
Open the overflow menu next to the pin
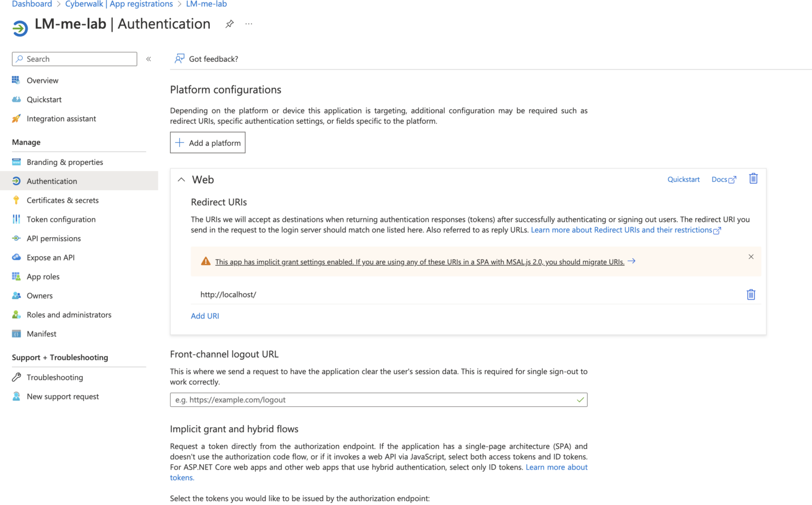coord(248,24)
